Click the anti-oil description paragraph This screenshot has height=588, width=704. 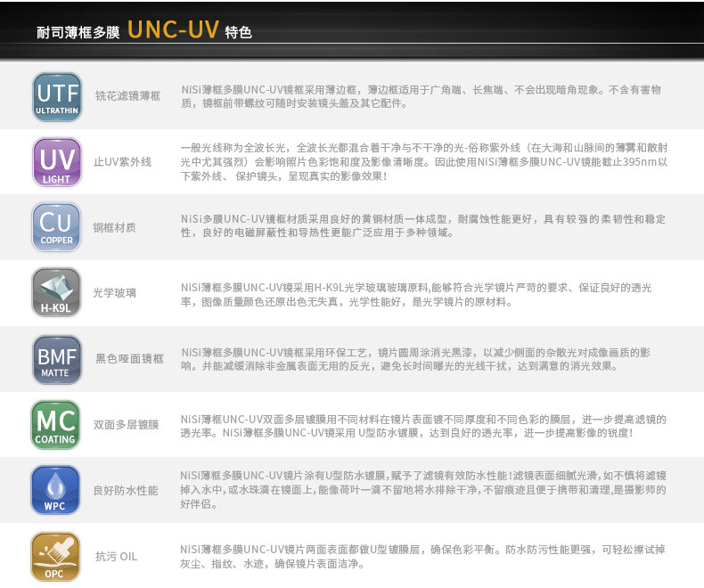(423, 557)
